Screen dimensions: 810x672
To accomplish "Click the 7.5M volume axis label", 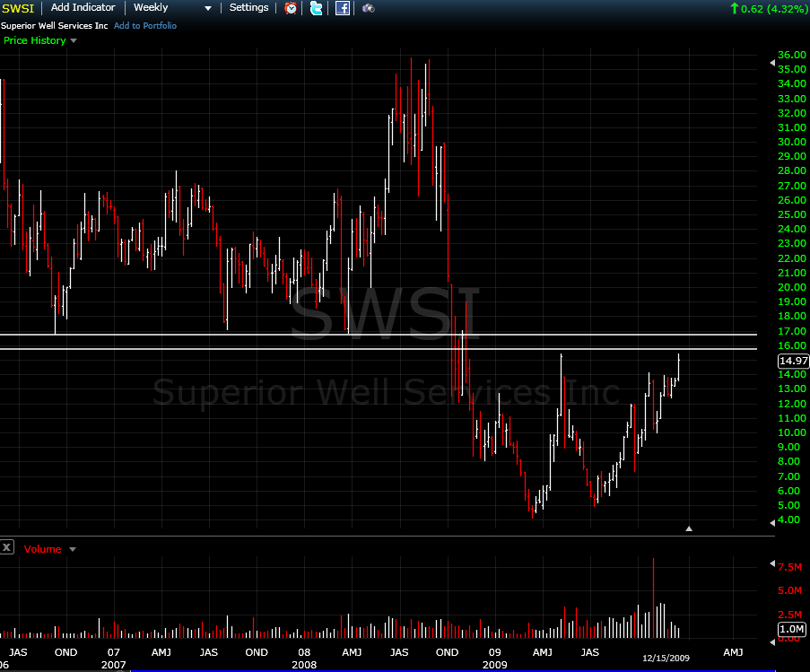I will point(790,567).
